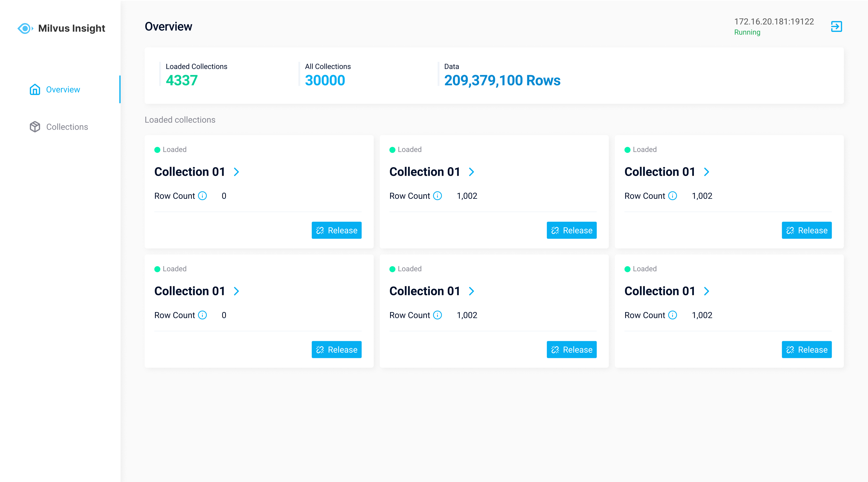The width and height of the screenshot is (868, 482).
Task: Click the green Running status text
Action: [x=747, y=32]
